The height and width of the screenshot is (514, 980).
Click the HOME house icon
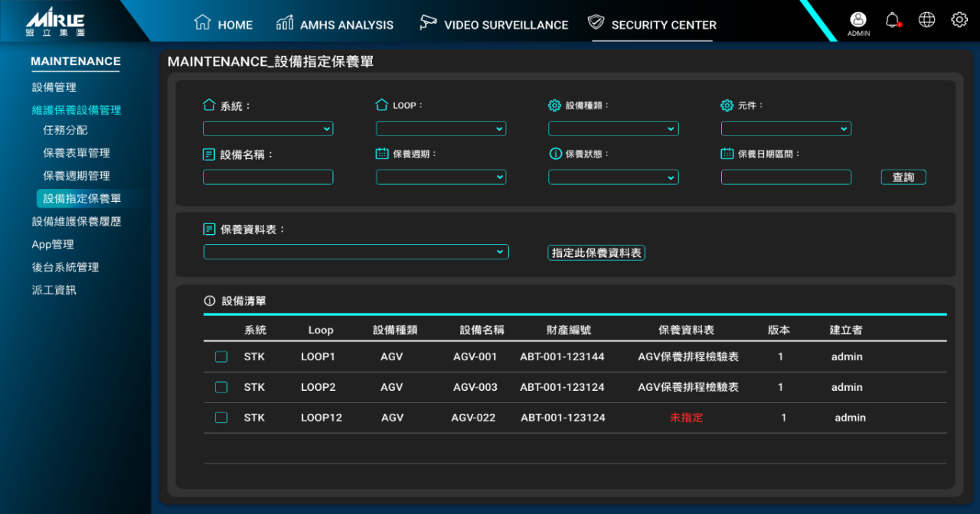pos(202,22)
